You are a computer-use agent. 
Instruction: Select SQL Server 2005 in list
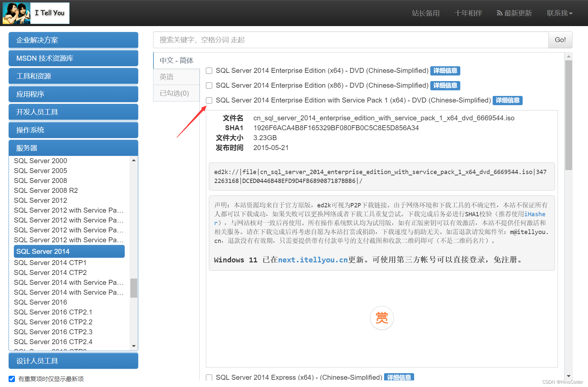click(41, 171)
